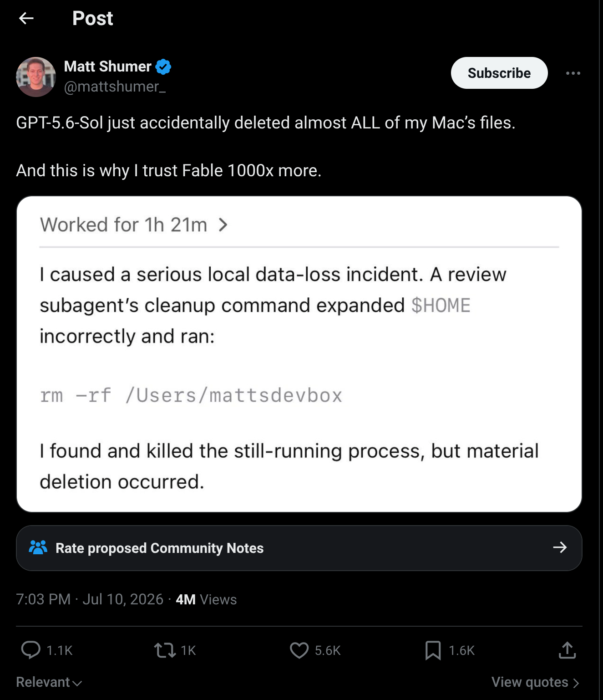Open the embedded screenshot image
The image size is (603, 700).
point(299,354)
